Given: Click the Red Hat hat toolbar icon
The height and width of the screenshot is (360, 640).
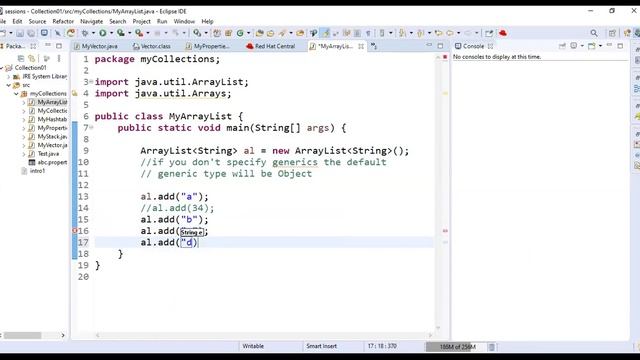Looking at the screenshot, I should coord(503,33).
